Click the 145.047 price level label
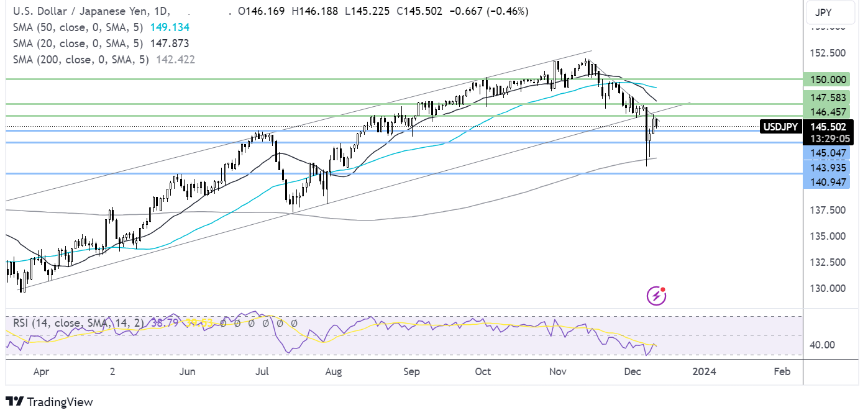868x418 pixels. click(x=825, y=153)
